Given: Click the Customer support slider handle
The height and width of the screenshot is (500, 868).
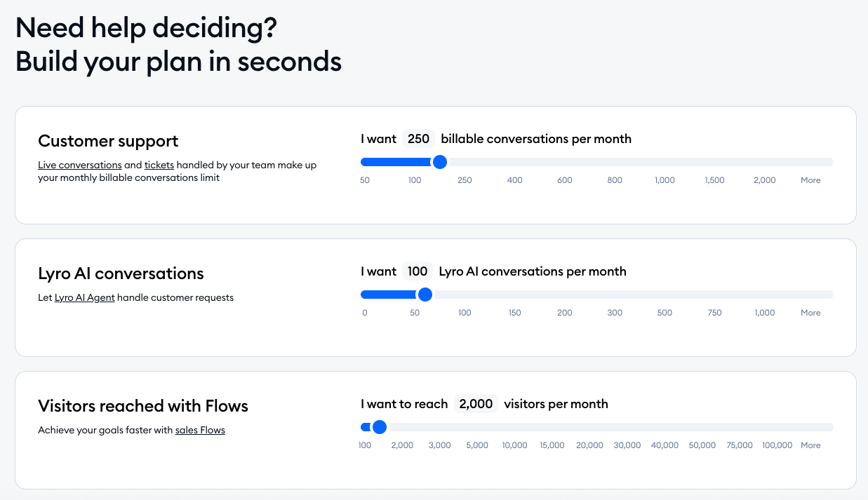Looking at the screenshot, I should pos(440,162).
